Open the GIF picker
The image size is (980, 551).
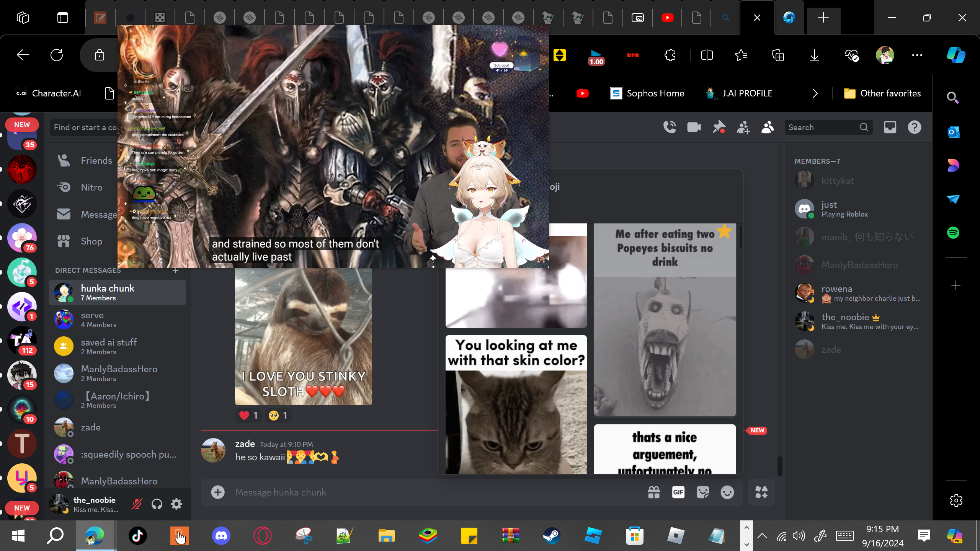click(678, 492)
